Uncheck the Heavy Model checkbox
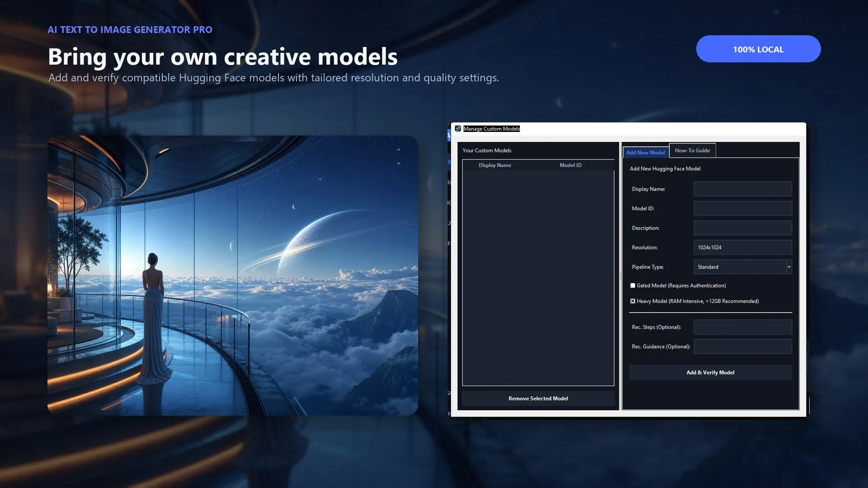Screen dimensions: 868x488 (x=633, y=301)
